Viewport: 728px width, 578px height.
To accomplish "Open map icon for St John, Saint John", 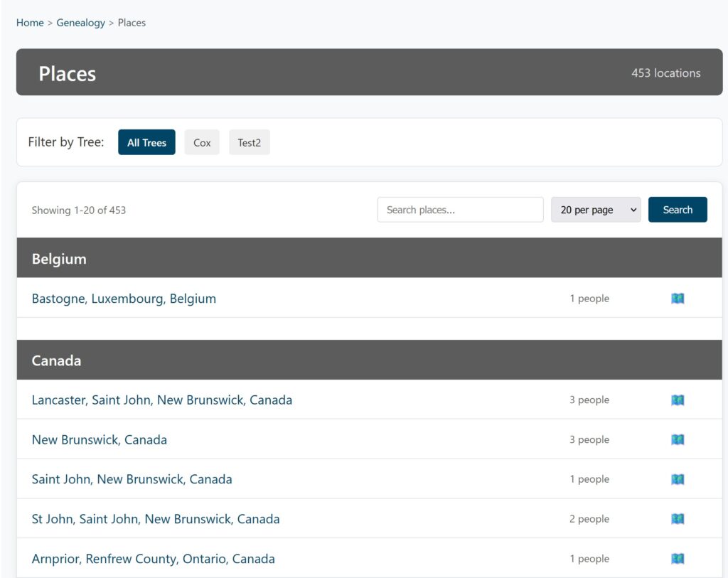I will click(x=678, y=519).
